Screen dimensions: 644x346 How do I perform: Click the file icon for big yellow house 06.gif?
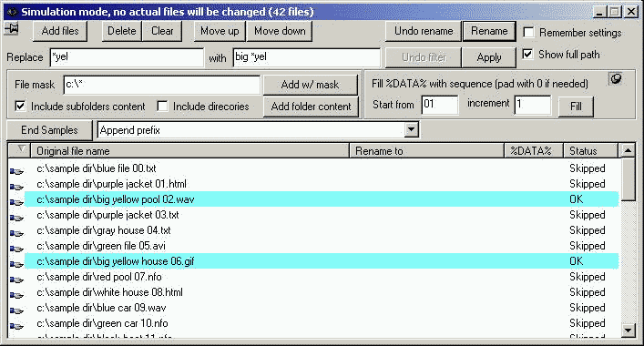point(16,264)
